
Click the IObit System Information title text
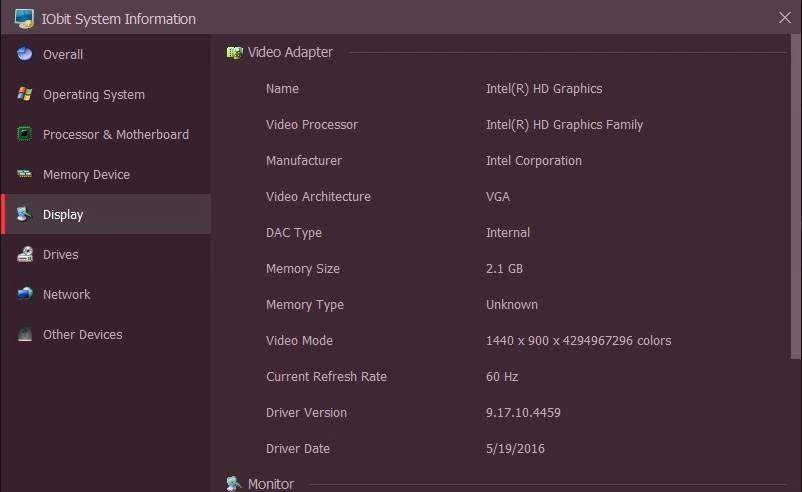[x=119, y=19]
